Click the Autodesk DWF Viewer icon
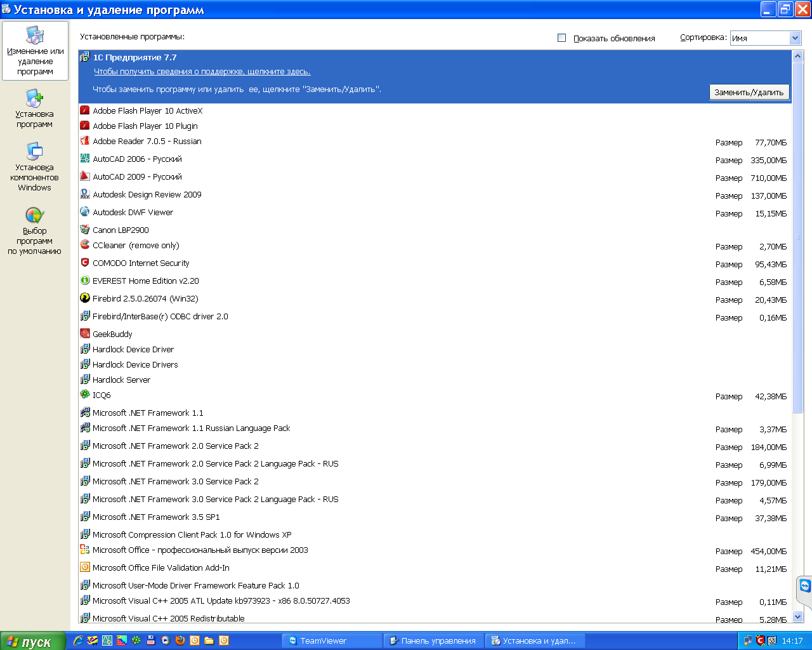Screen dimensions: 812x650 pyautogui.click(x=85, y=212)
